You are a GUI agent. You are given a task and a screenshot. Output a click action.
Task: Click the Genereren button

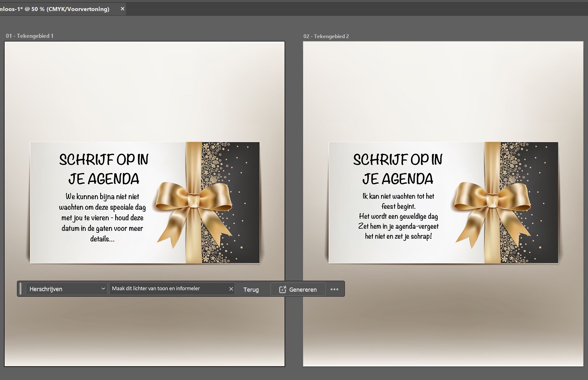pos(298,290)
